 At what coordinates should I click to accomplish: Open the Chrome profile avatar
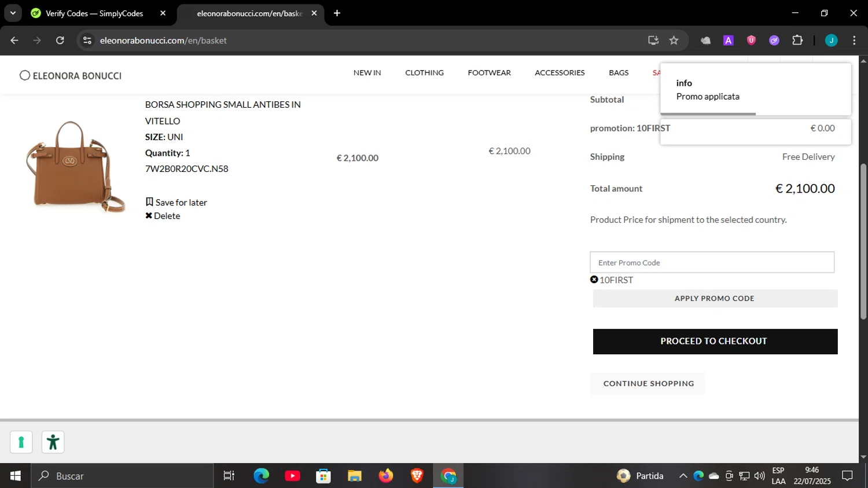tap(831, 41)
